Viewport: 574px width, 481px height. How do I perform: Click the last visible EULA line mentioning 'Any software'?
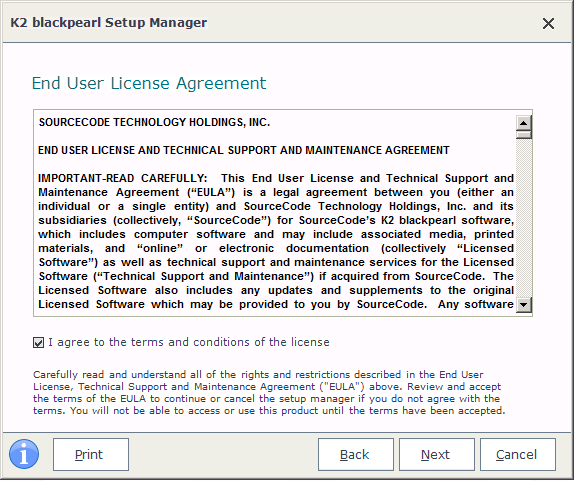tap(276, 304)
